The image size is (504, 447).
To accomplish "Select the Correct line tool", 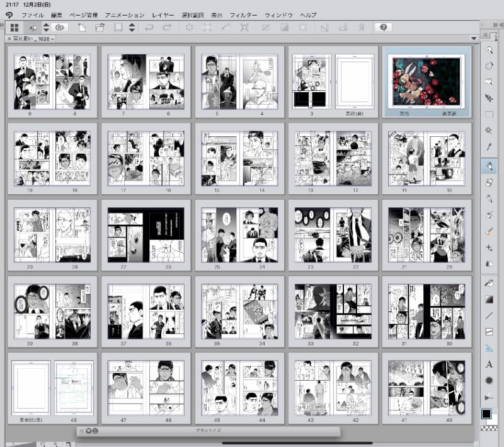I will point(489,397).
